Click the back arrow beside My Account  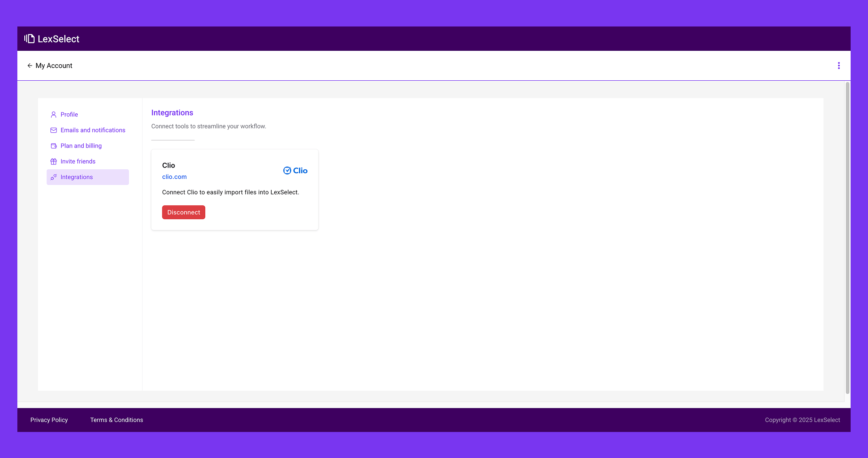30,66
